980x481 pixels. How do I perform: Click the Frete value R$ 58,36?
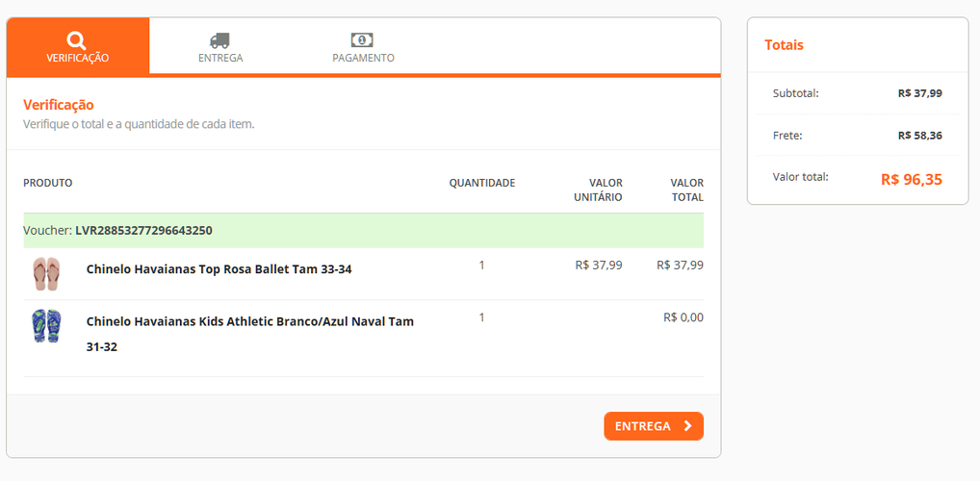[x=920, y=136]
